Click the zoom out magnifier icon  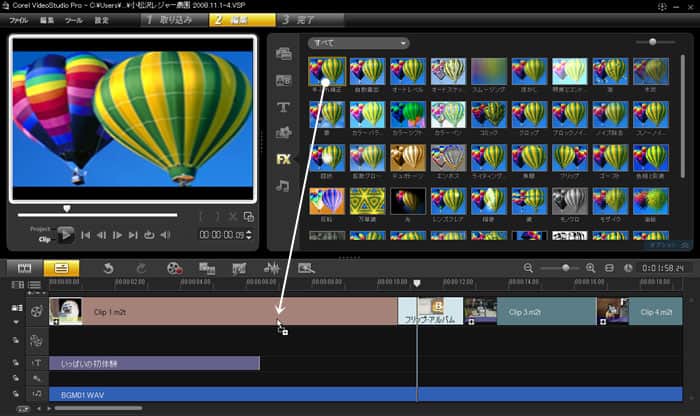[528, 268]
